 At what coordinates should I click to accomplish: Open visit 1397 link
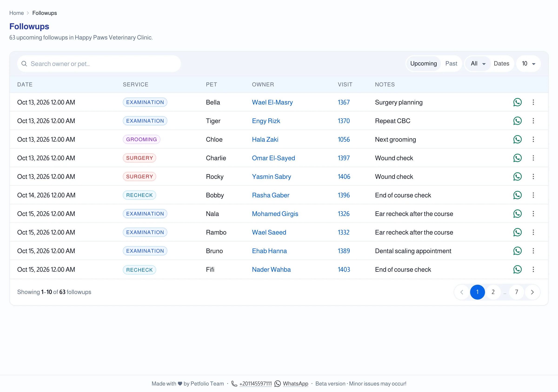click(344, 158)
